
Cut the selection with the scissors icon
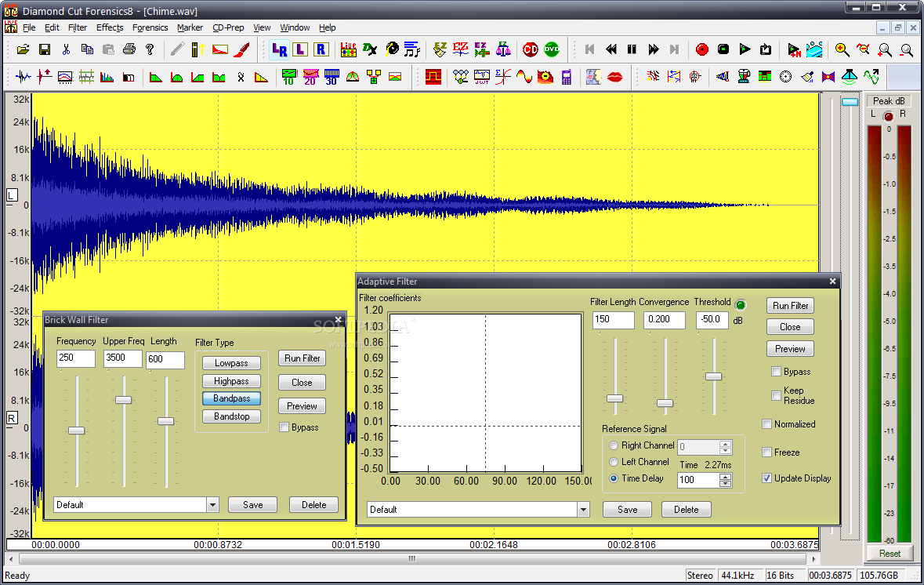click(x=66, y=49)
